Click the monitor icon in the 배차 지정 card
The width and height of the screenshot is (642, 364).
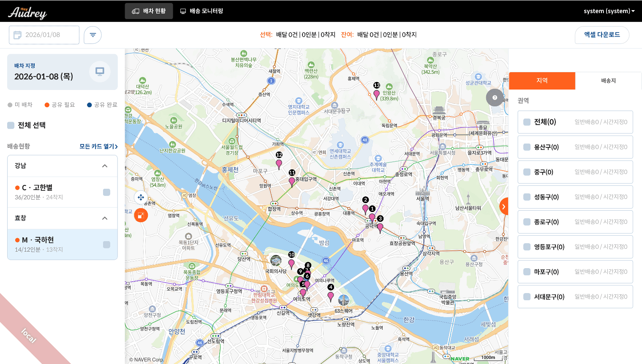coord(100,71)
